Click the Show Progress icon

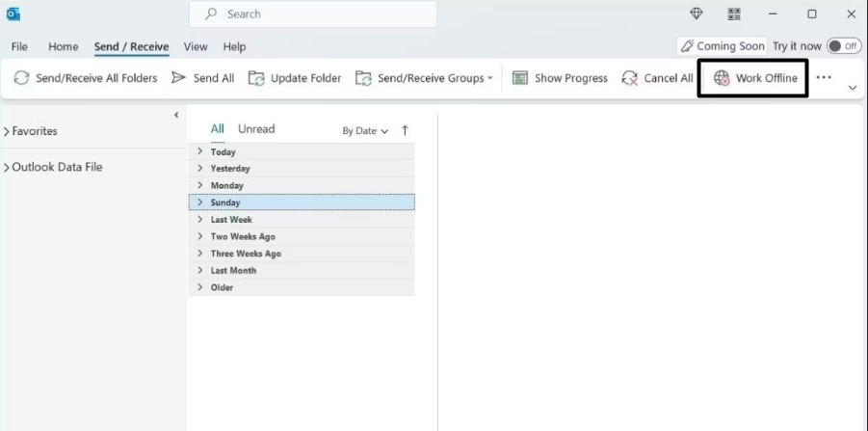coord(520,78)
